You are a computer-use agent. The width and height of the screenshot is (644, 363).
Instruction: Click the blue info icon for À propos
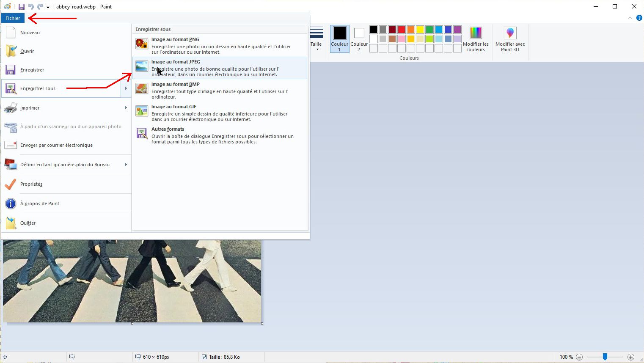tap(11, 203)
